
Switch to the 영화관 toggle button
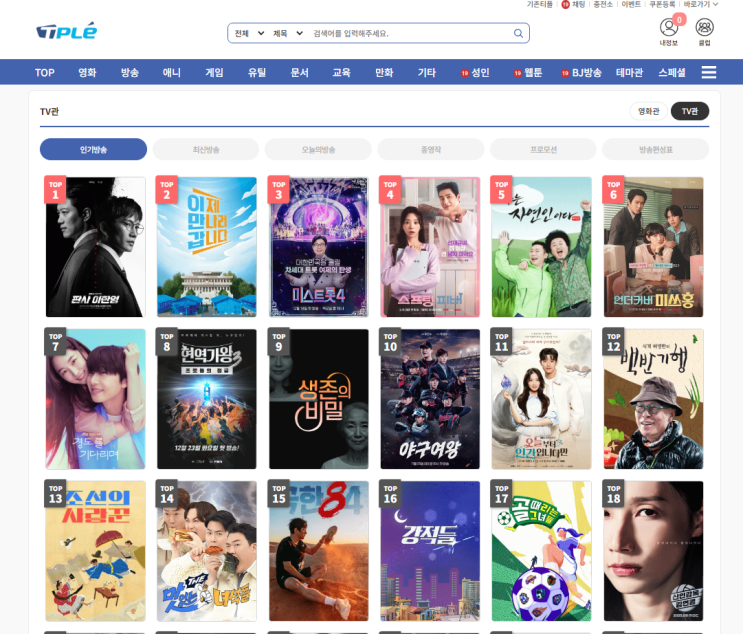(648, 111)
